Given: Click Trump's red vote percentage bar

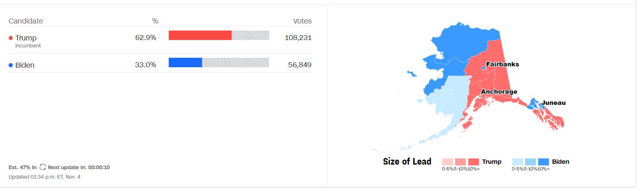Looking at the screenshot, I should click(x=200, y=35).
